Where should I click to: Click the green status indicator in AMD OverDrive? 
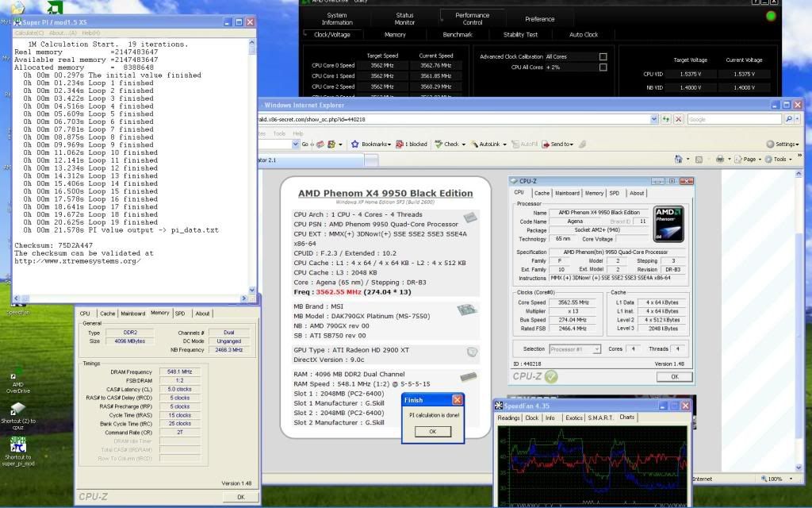pos(771,16)
